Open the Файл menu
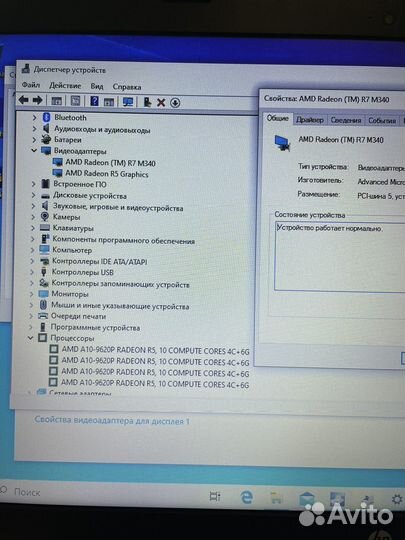 [x=31, y=84]
